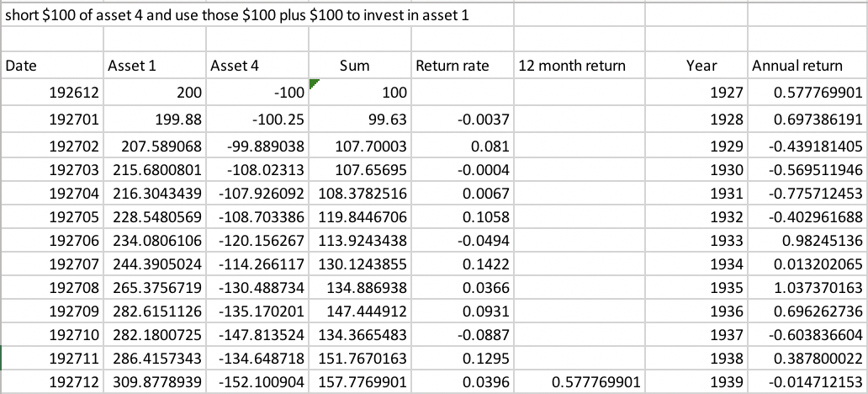
Task: Select the Asset 1 header cell
Action: click(x=155, y=66)
